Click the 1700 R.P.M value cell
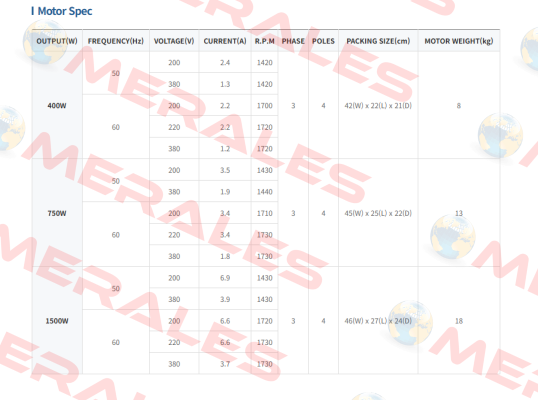Image resolution: width=538 pixels, height=400 pixels. (265, 106)
